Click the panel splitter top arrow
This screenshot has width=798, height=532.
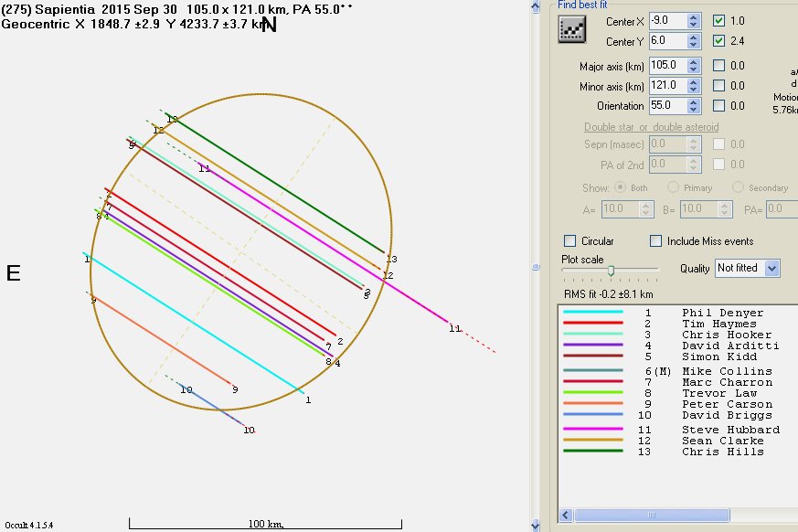[537, 6]
